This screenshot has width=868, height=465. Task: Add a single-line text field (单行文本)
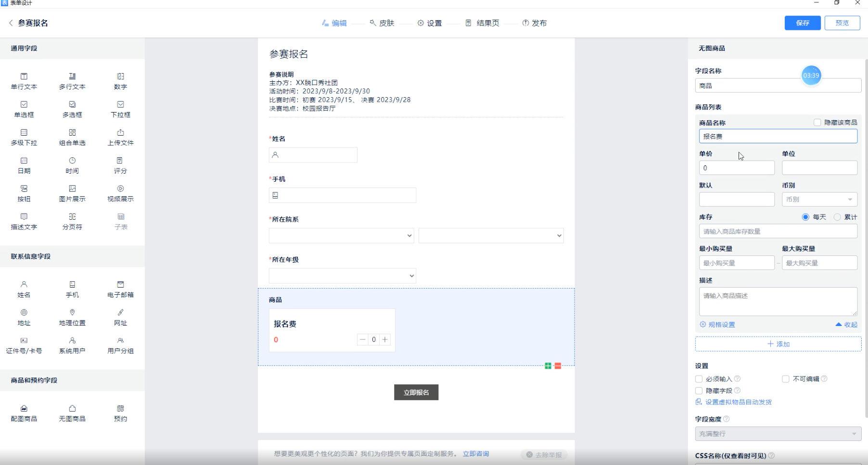coord(24,81)
